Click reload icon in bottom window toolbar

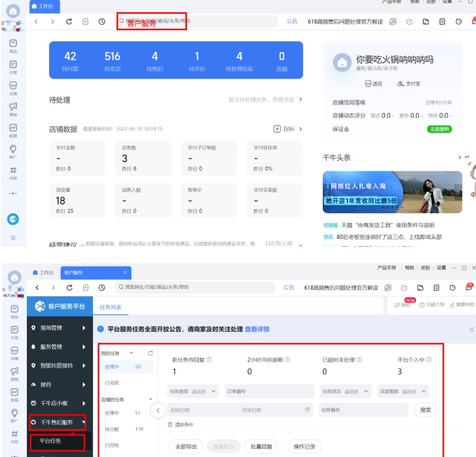click(x=69, y=288)
